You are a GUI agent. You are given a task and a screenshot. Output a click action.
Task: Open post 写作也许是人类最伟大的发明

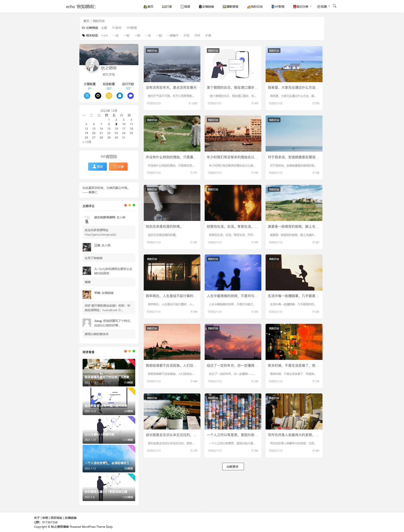pos(293,435)
